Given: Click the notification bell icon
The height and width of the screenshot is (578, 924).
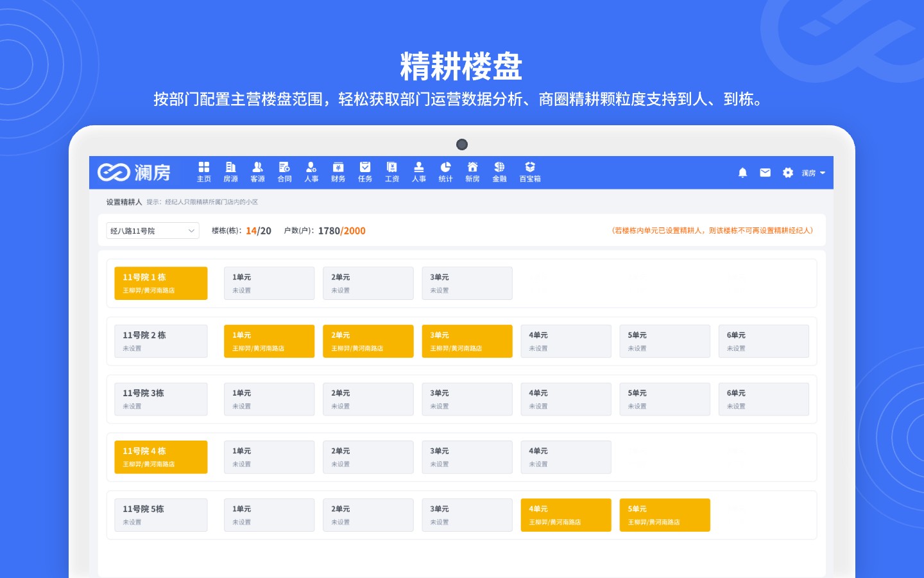Looking at the screenshot, I should pos(742,172).
